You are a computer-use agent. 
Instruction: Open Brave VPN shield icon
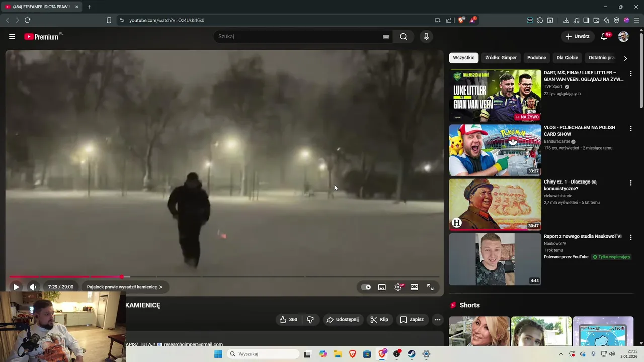click(616, 20)
